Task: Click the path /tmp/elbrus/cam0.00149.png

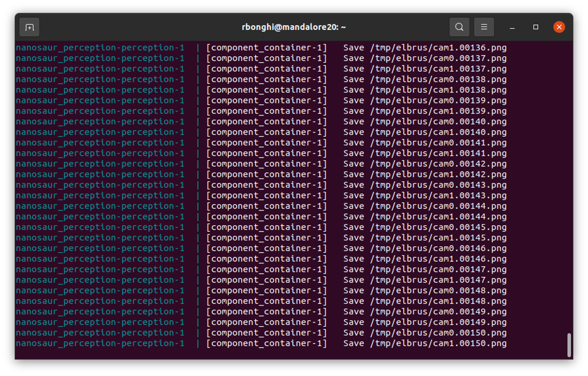Action: (438, 312)
